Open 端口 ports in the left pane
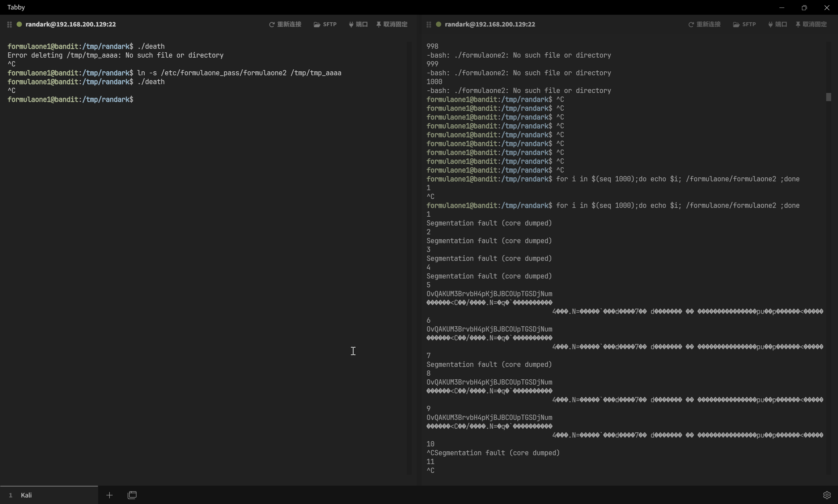This screenshot has width=838, height=504. pyautogui.click(x=358, y=25)
